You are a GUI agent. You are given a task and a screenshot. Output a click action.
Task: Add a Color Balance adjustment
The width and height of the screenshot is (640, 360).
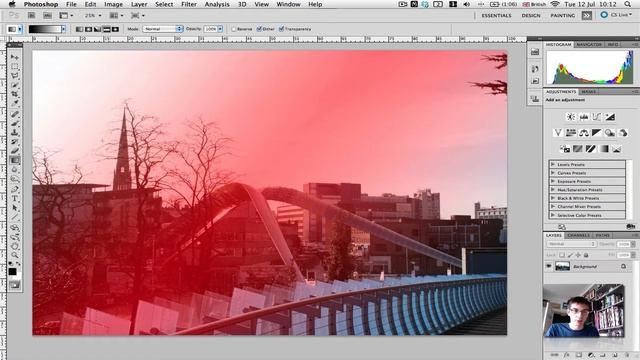[x=584, y=133]
